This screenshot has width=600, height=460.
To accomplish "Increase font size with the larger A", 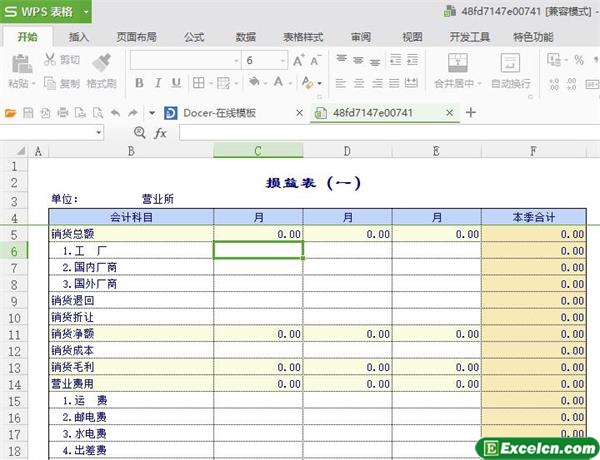I will coord(299,60).
